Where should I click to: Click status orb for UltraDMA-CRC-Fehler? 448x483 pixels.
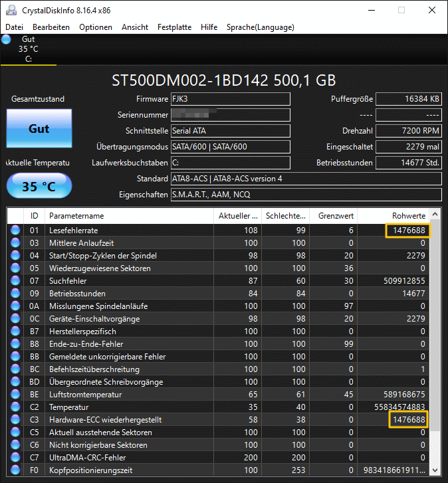coord(15,458)
